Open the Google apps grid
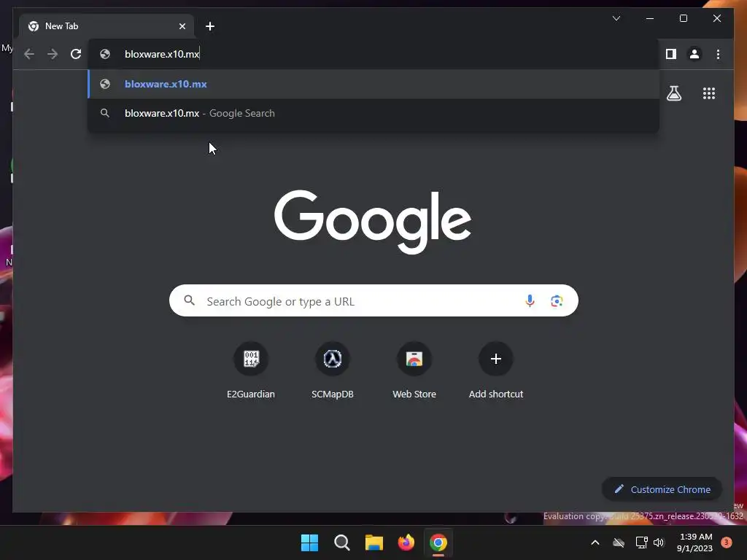The image size is (747, 560). 709,93
